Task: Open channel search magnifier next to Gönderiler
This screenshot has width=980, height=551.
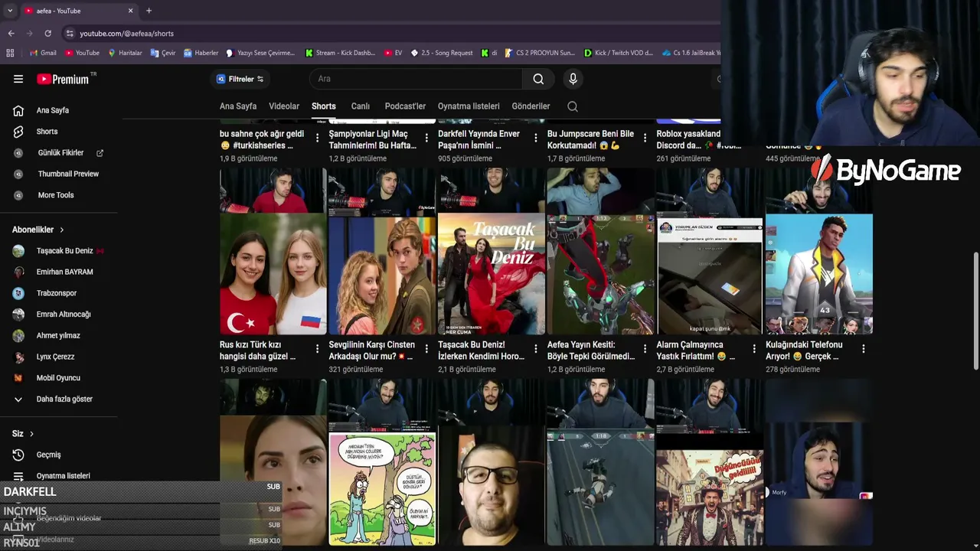Action: click(x=573, y=106)
